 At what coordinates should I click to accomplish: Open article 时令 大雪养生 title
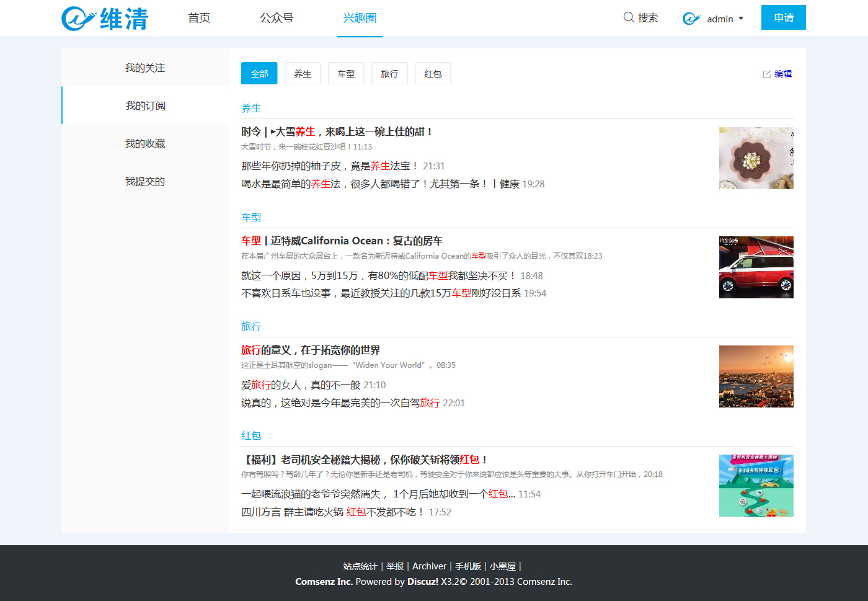click(x=337, y=131)
